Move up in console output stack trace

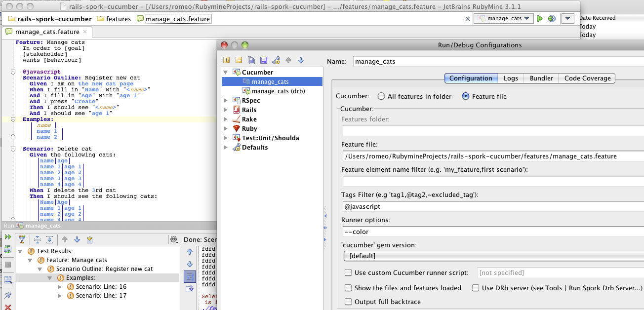pyautogui.click(x=190, y=251)
